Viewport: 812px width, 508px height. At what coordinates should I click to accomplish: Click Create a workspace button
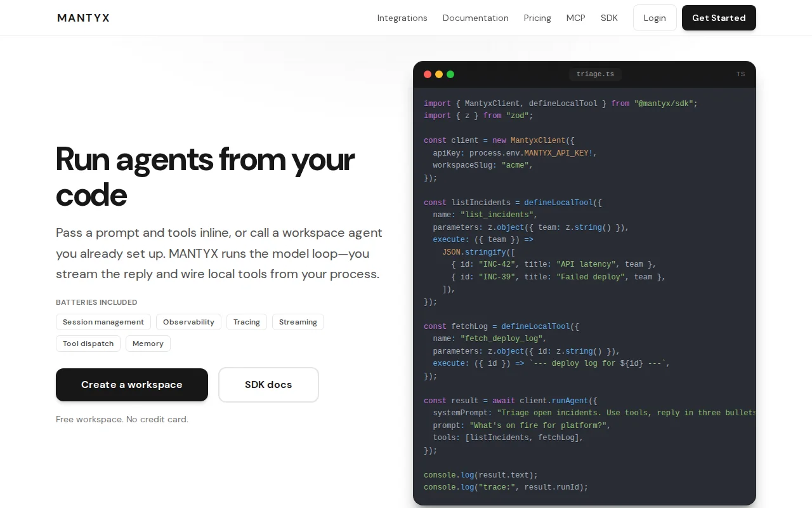pos(132,385)
